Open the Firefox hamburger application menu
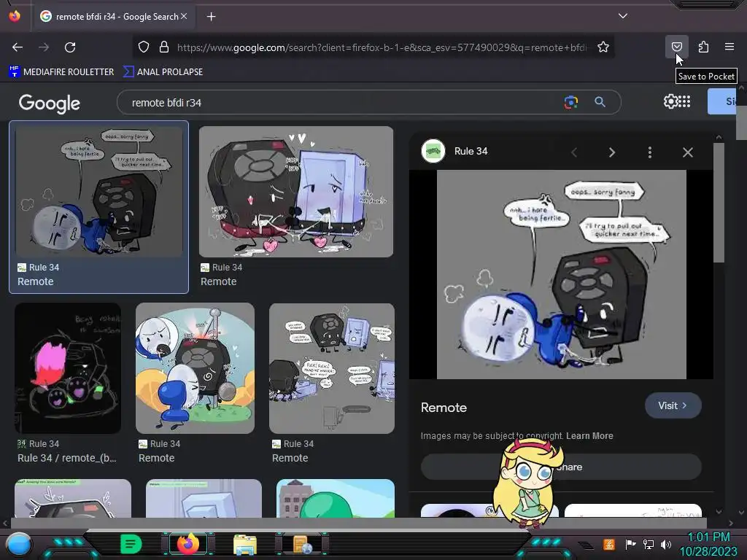Screen dimensions: 747x560 click(x=729, y=47)
